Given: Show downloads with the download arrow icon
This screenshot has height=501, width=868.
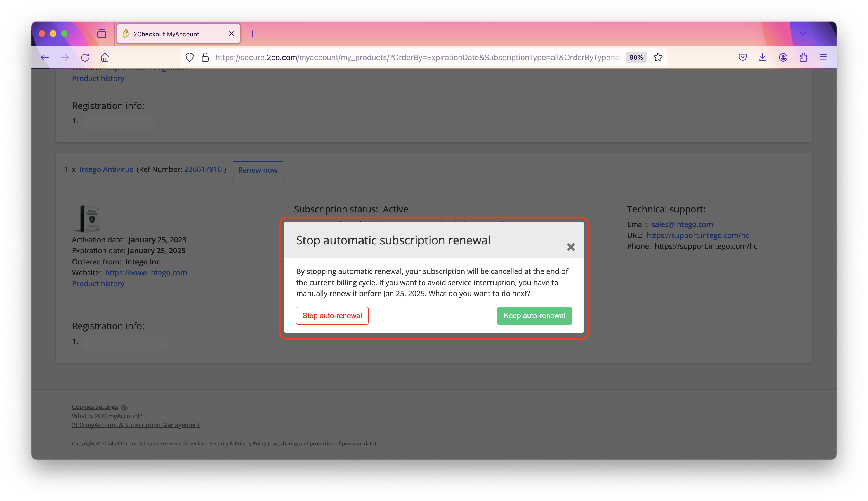Looking at the screenshot, I should tap(762, 57).
